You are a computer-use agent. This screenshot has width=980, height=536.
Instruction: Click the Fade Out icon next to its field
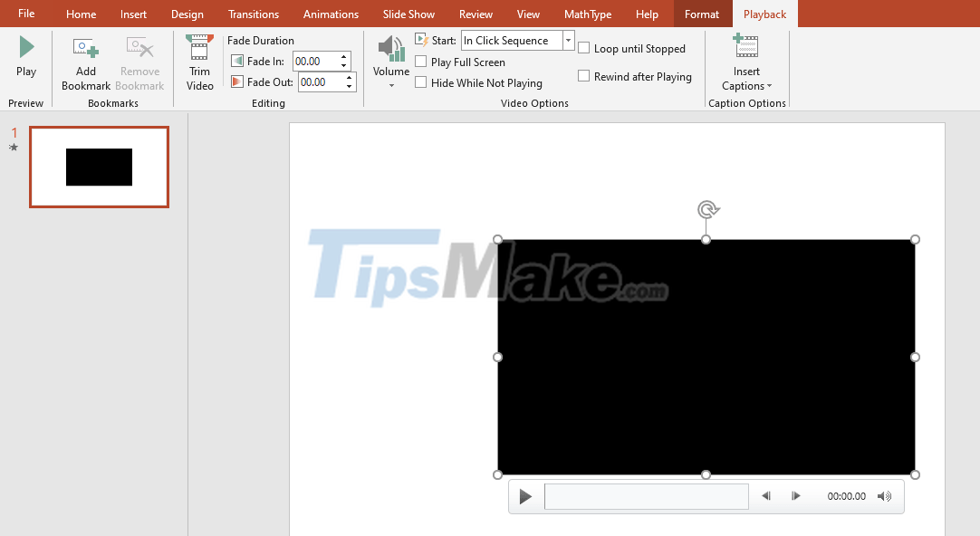(237, 81)
